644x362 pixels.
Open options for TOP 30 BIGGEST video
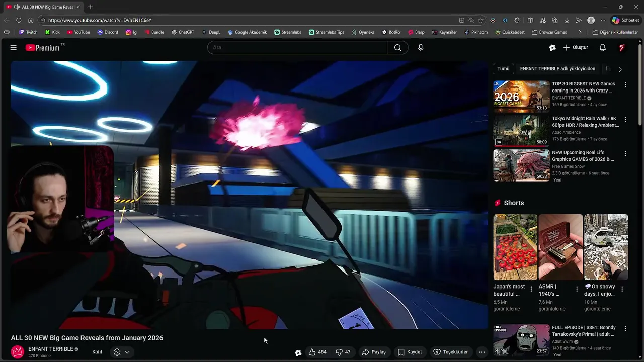click(x=625, y=85)
